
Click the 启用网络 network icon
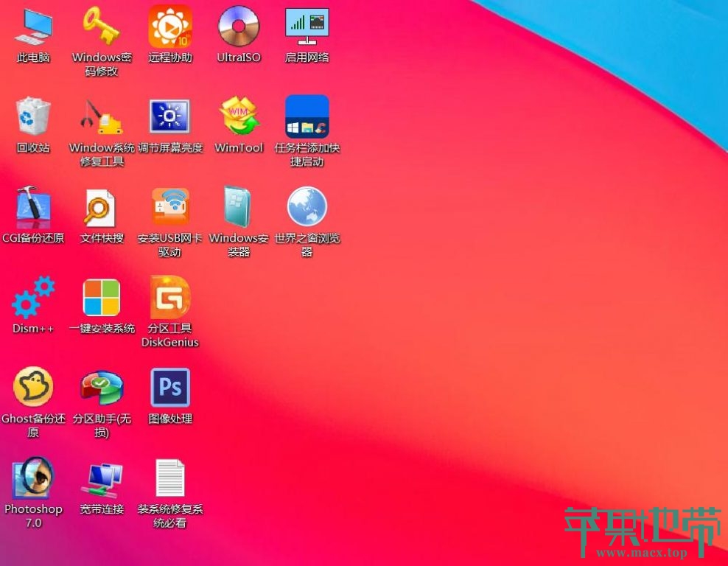coord(307,28)
